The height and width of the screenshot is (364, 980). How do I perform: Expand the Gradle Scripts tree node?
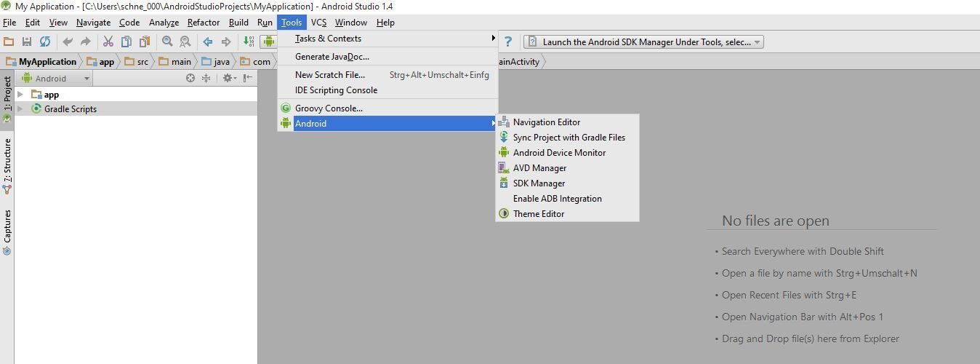pyautogui.click(x=20, y=109)
